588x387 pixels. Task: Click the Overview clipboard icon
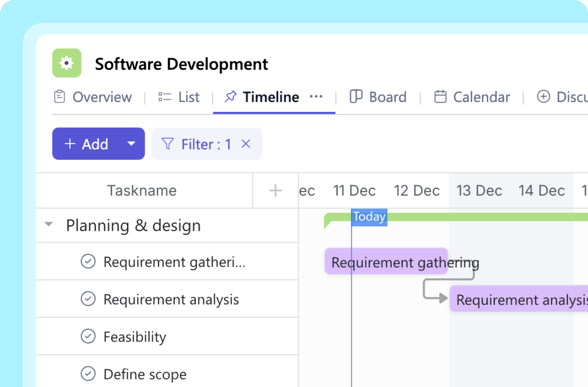tap(59, 96)
